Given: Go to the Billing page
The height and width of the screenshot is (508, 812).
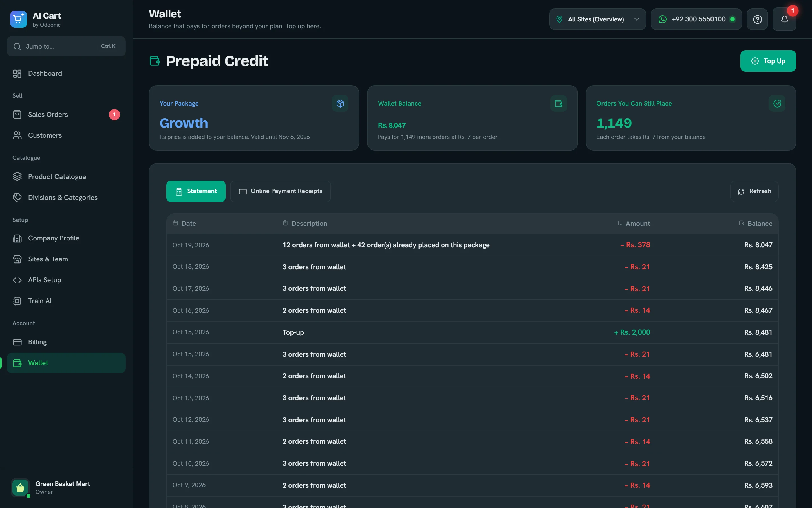Looking at the screenshot, I should 66,342.
